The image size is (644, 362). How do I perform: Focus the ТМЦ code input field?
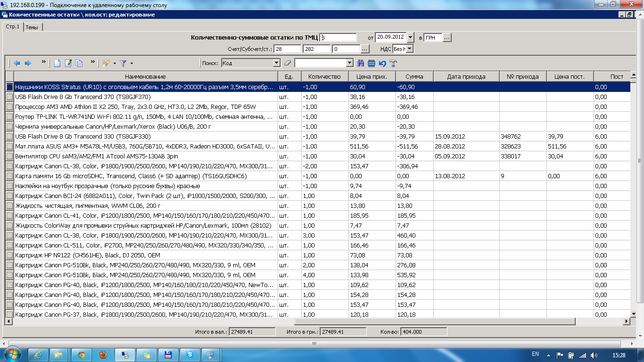338,37
